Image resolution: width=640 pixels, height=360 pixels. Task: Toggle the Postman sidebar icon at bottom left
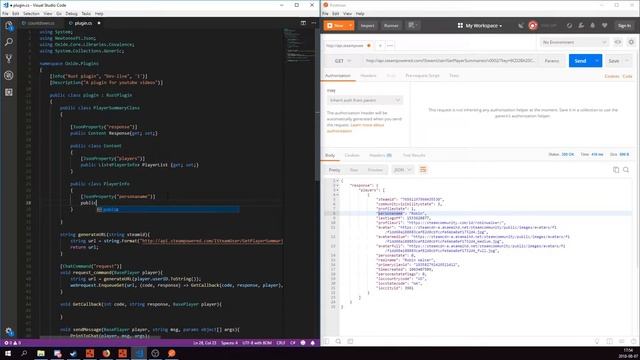(x=326, y=341)
